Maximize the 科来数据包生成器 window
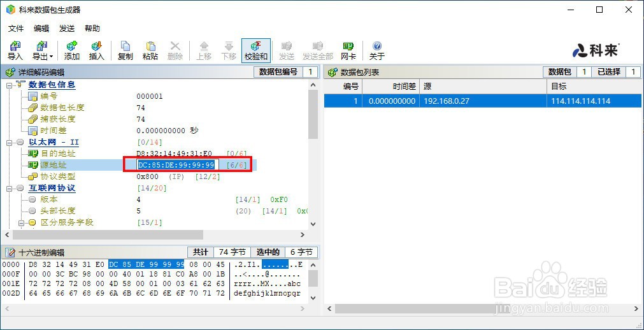The width and height of the screenshot is (644, 330). (599, 10)
